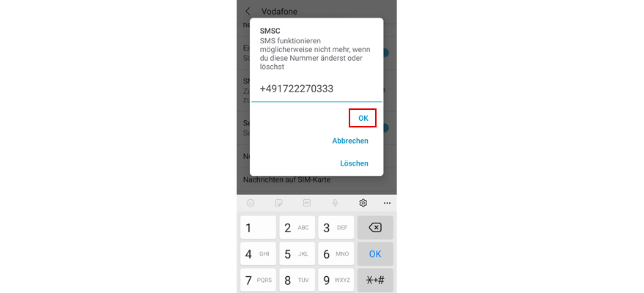Expand keyboard toolbar three-dot menu
Screen dimensions: 644x293
point(388,203)
